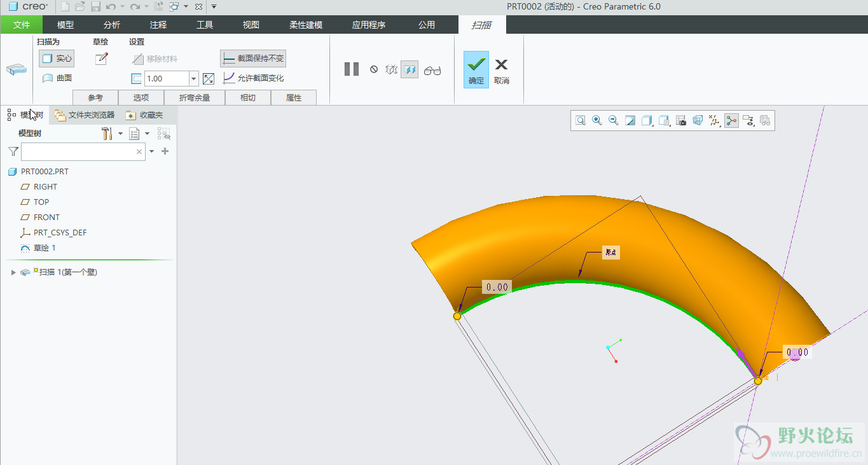Select the 曲面 (surface) sweep option

click(57, 78)
